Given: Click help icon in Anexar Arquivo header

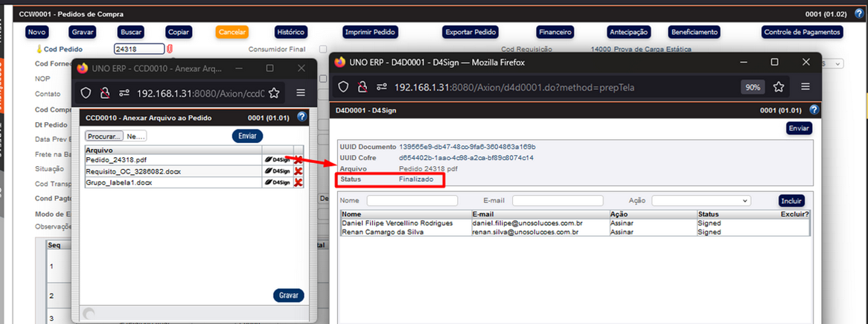Looking at the screenshot, I should tap(301, 117).
